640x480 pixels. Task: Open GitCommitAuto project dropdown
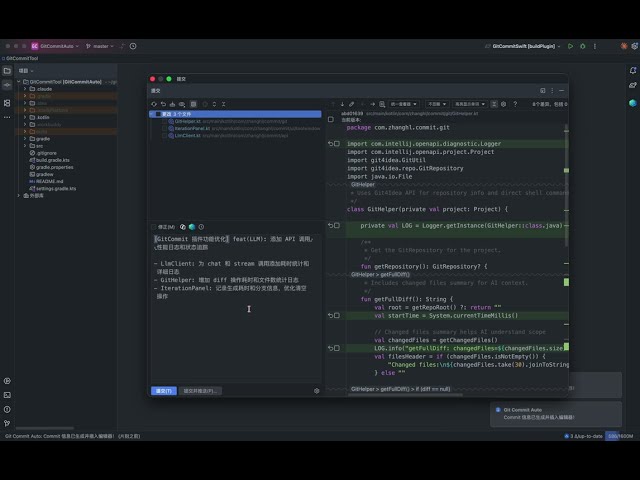point(55,46)
